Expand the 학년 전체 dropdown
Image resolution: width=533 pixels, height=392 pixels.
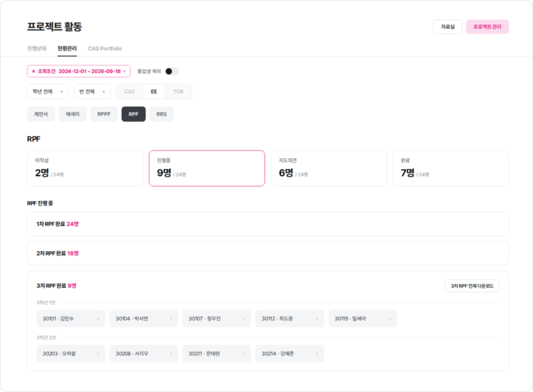pyautogui.click(x=47, y=91)
